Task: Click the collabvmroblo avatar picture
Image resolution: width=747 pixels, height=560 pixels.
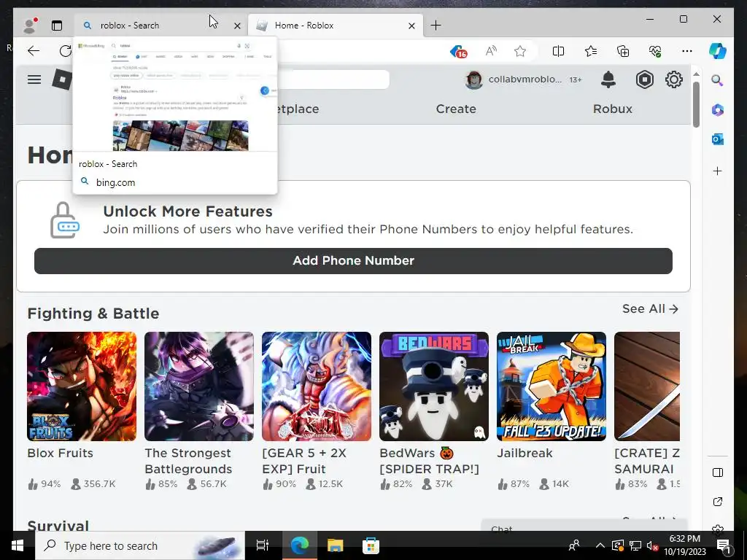Action: [x=473, y=79]
